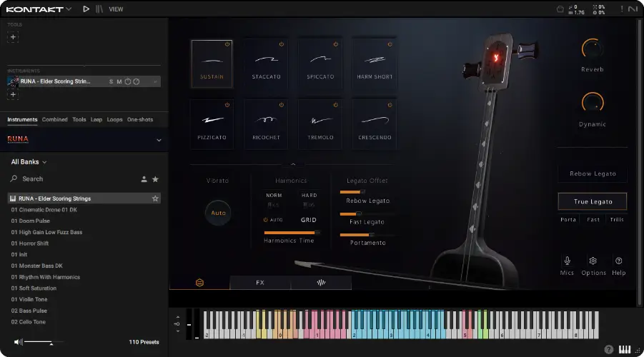
Task: Add a new instrument with plus button
Action: coord(13,94)
